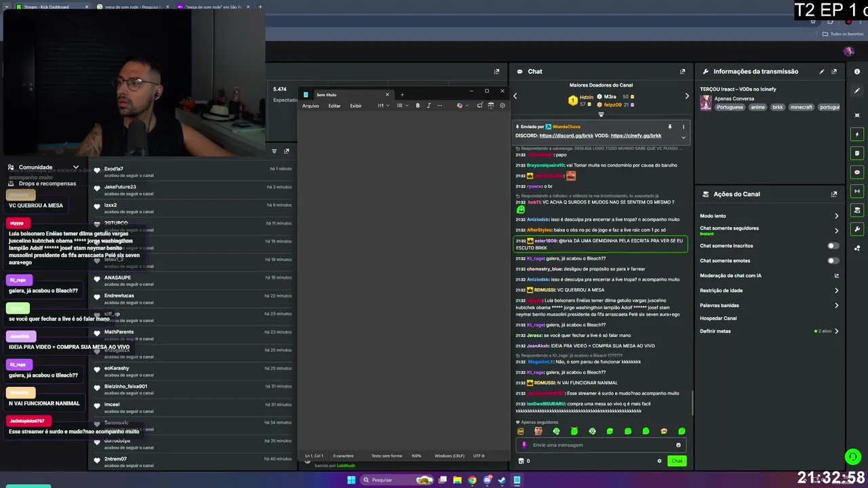Show previous top donors page
Viewport: 868px width, 488px height.
coord(515,96)
